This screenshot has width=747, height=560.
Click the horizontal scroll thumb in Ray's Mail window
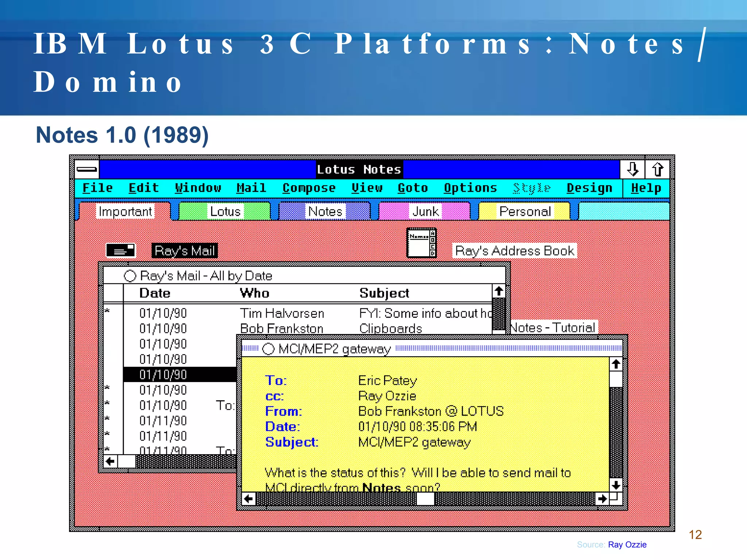pyautogui.click(x=127, y=462)
